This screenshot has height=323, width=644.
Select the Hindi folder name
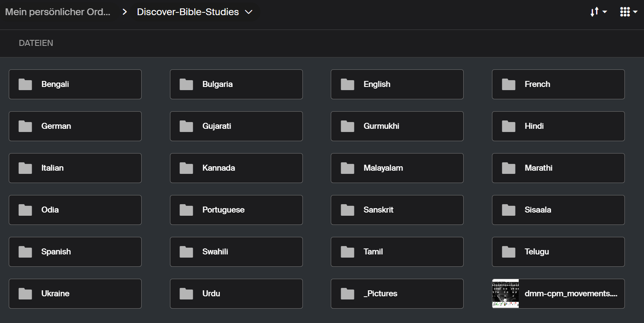(534, 126)
